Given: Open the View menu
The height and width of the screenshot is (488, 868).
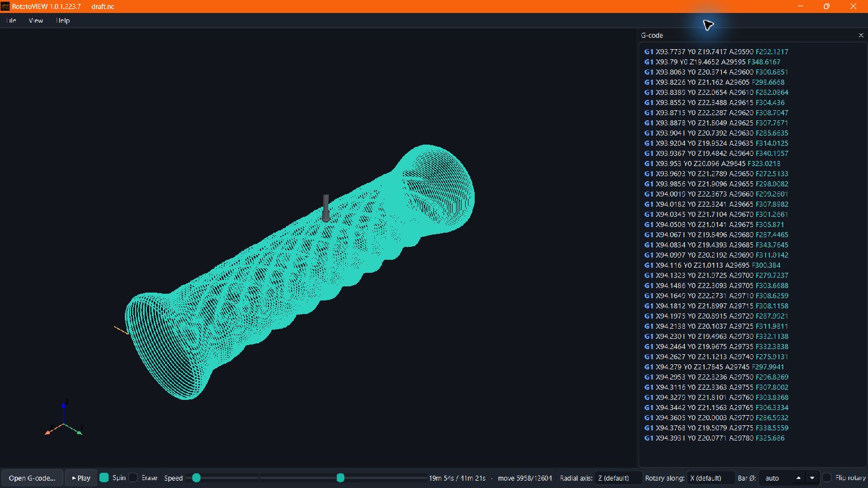Looking at the screenshot, I should coord(36,20).
